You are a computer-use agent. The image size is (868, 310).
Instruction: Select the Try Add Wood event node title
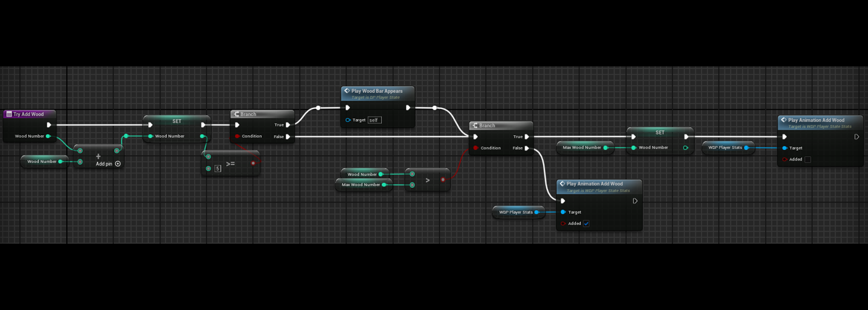29,114
